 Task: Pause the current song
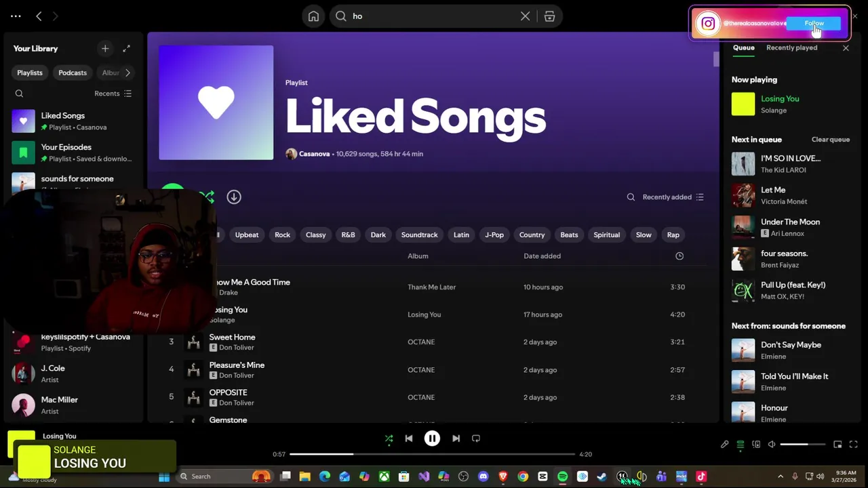pos(432,439)
